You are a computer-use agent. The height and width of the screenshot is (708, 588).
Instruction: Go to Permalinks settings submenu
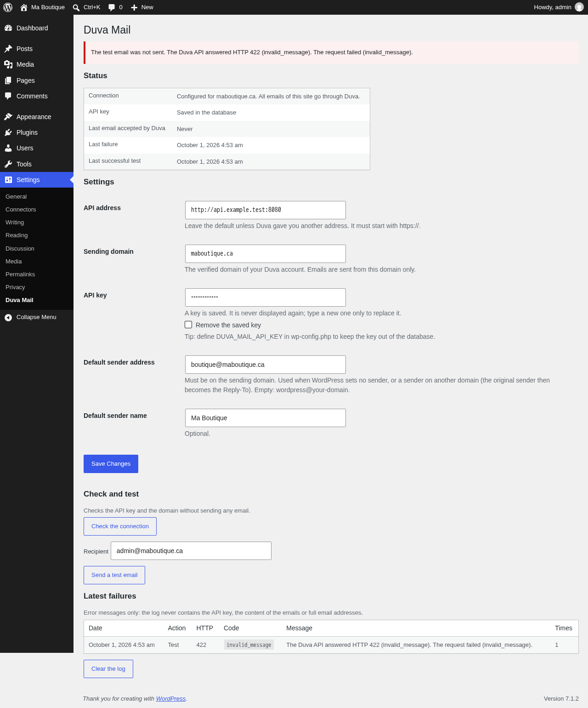tap(20, 274)
